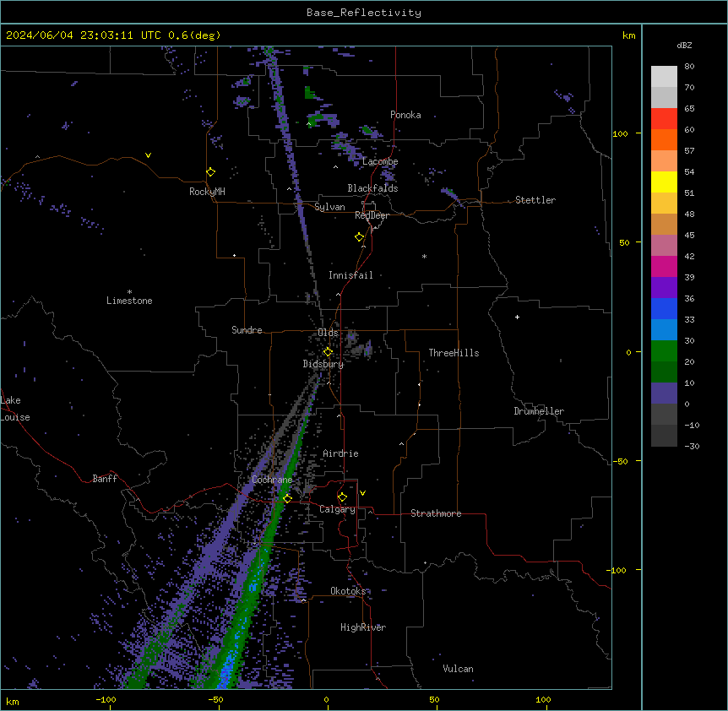Click the RedDeer city label

[x=372, y=215]
